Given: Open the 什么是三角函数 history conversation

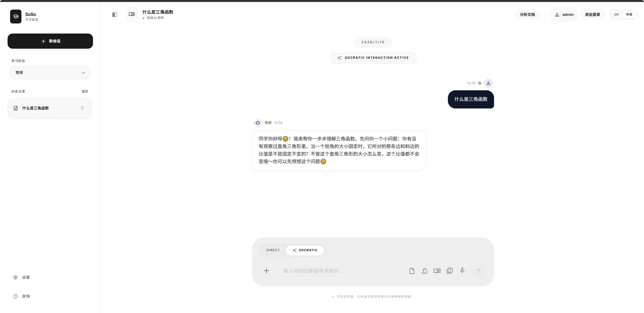Looking at the screenshot, I should pos(50,108).
